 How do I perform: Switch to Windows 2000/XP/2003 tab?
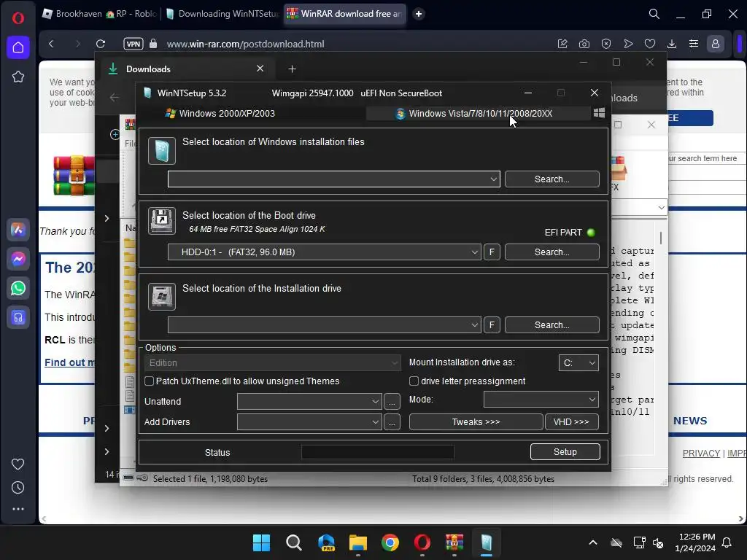(220, 113)
